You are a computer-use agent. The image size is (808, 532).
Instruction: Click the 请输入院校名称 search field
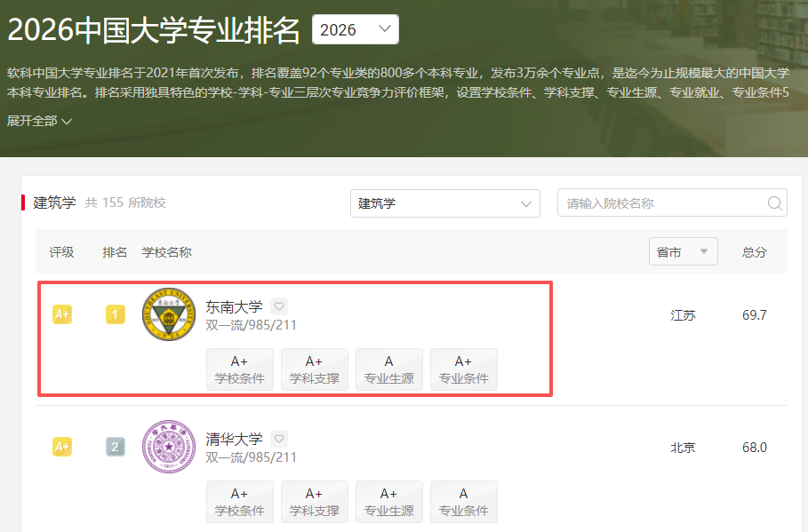click(x=672, y=203)
